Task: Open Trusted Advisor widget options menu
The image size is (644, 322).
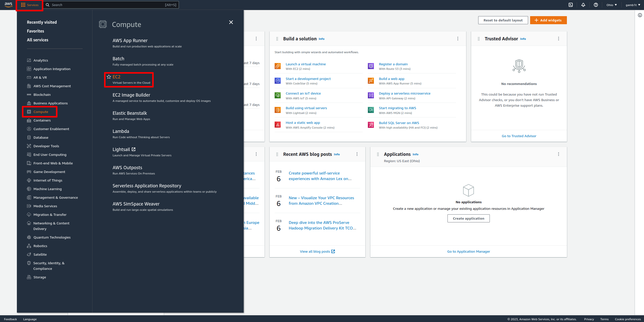Action: tap(559, 39)
